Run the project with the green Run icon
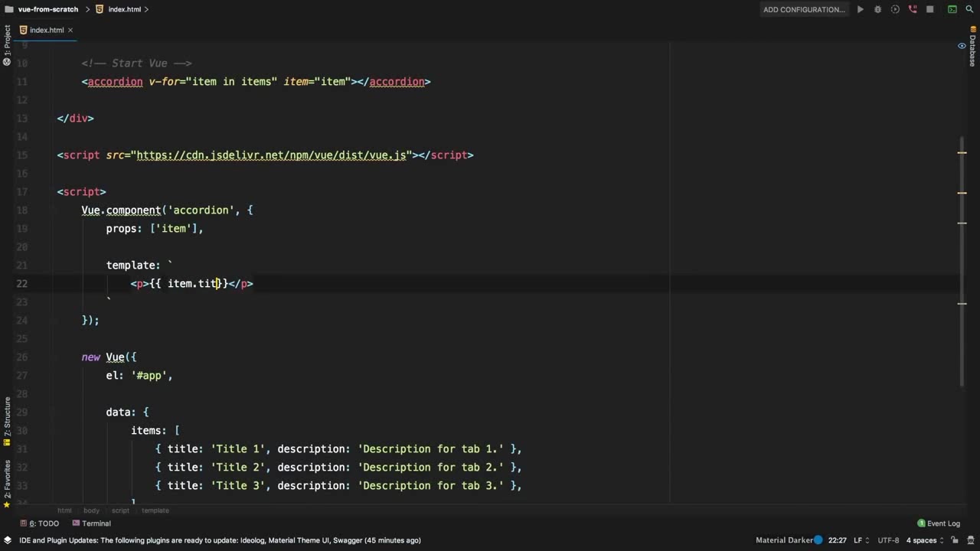The height and width of the screenshot is (551, 980). 860,9
